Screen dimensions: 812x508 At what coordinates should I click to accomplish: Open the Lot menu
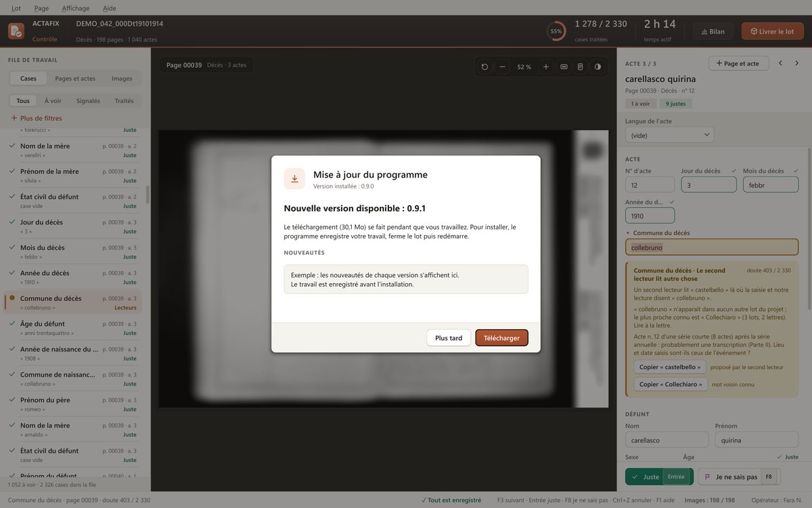16,8
